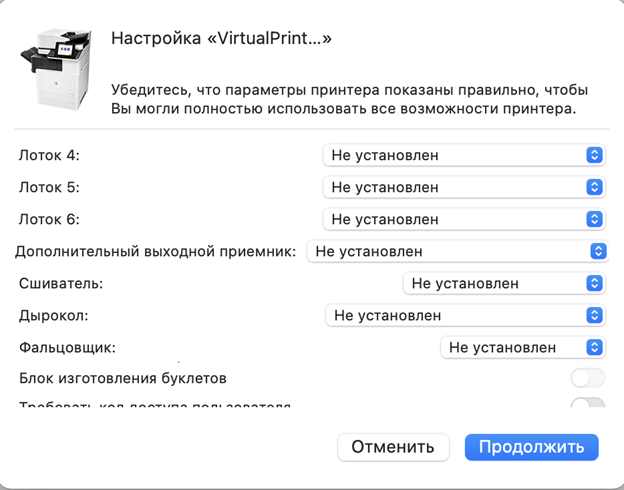Screen dimensions: 624x490
Task: Click the Дырокол label text
Action: click(55, 315)
